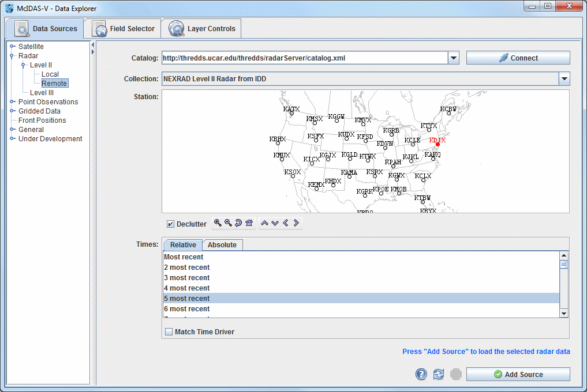Choose 'Most recent' time

[x=362, y=257]
